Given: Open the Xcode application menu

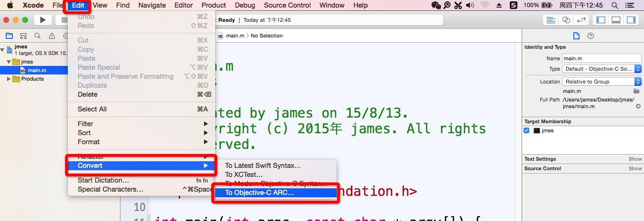Looking at the screenshot, I should pyautogui.click(x=33, y=5).
